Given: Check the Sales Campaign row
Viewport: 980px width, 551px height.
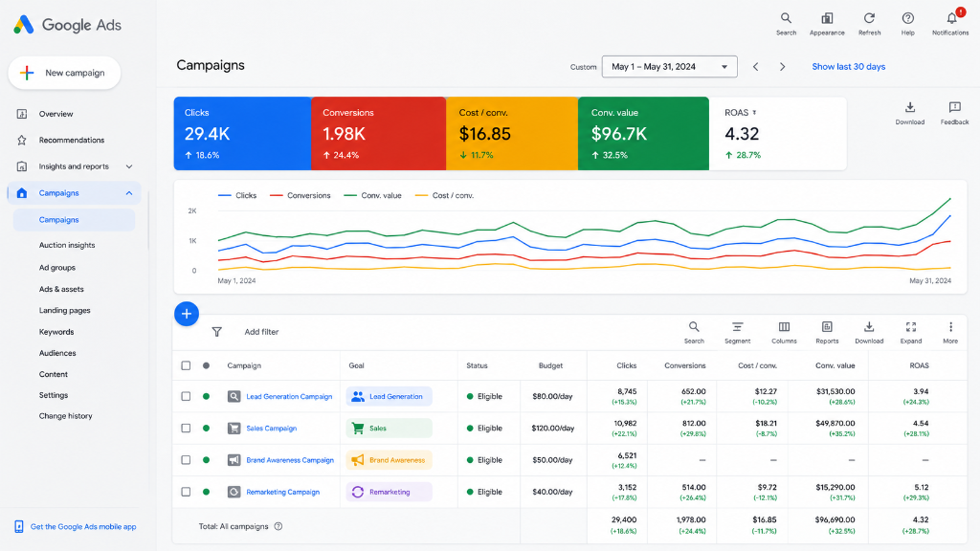Looking at the screenshot, I should pos(186,428).
